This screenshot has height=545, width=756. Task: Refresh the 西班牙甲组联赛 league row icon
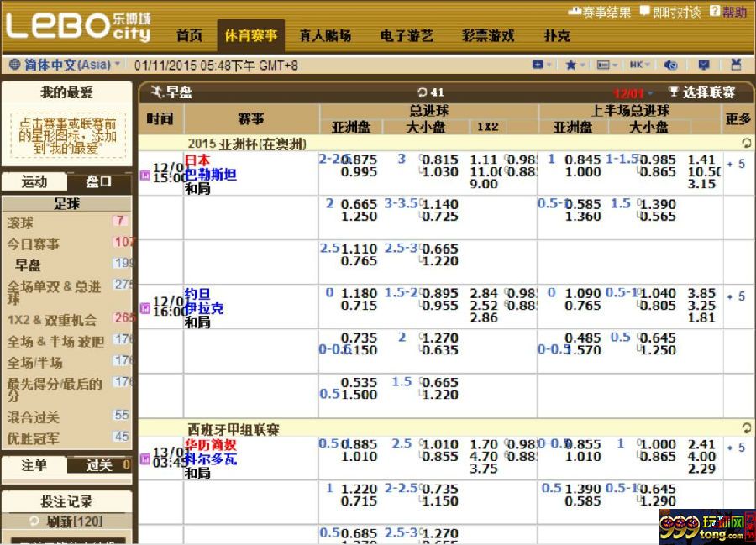pos(747,428)
